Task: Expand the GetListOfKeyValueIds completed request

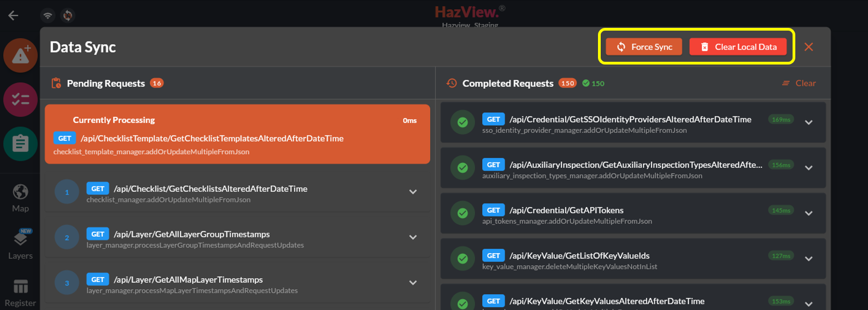Action: (x=808, y=259)
